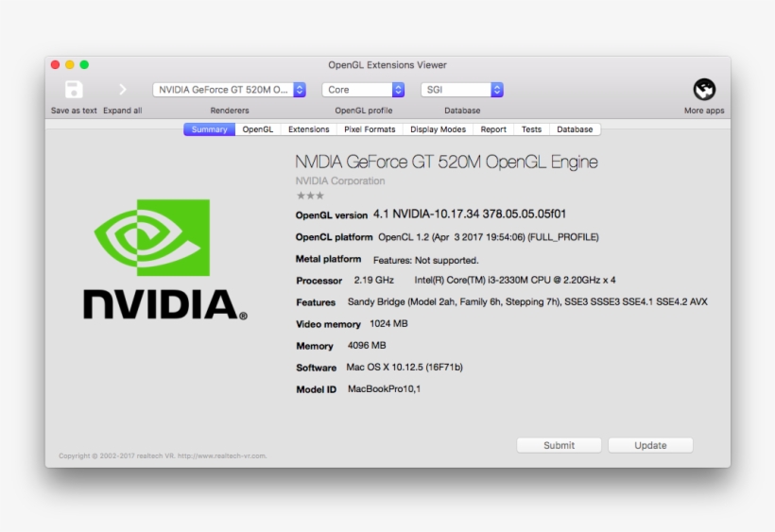Close the window with red button

tap(56, 64)
